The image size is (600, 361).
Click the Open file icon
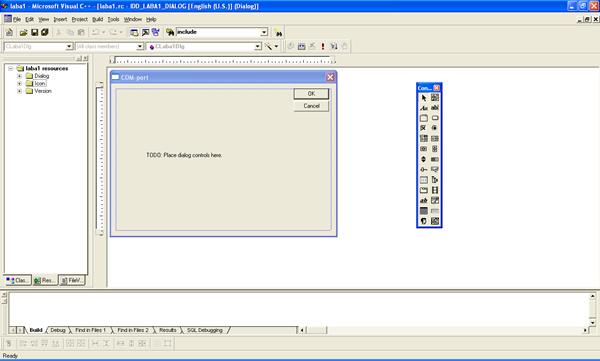click(x=23, y=33)
